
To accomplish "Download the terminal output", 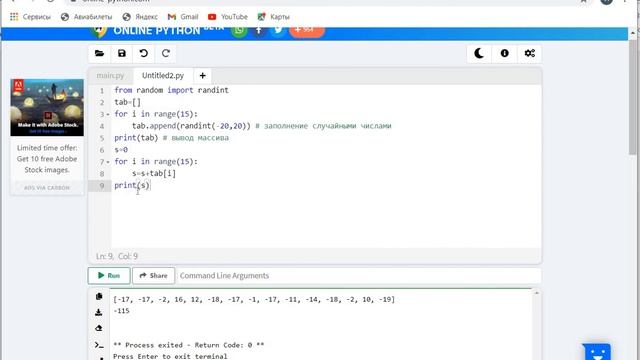I will click(99, 313).
